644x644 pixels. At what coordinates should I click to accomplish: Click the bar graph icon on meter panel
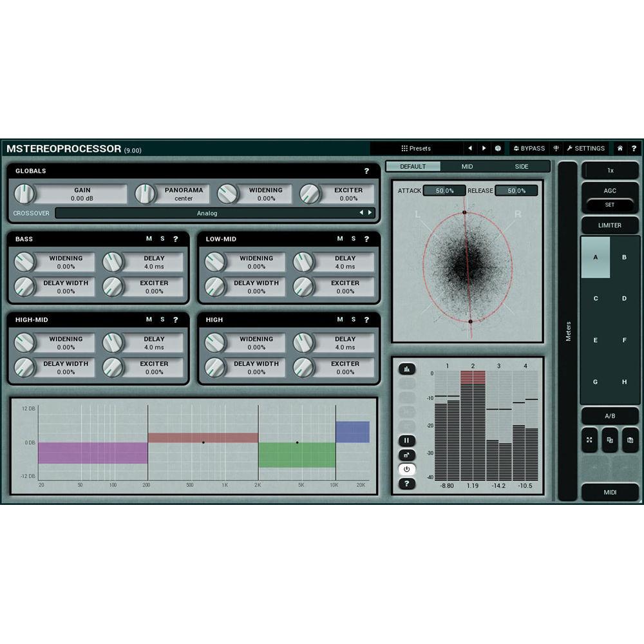click(406, 369)
